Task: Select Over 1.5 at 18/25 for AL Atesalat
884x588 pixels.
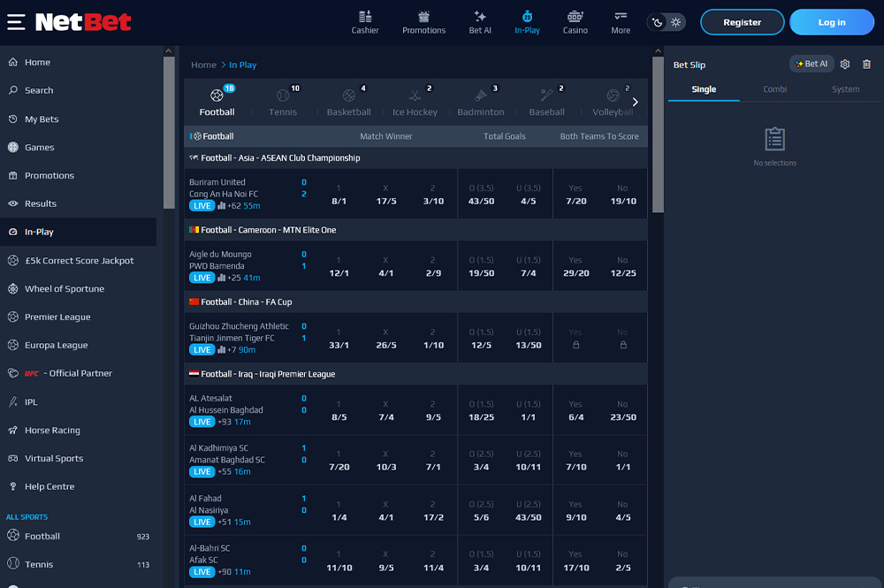Action: (x=481, y=410)
